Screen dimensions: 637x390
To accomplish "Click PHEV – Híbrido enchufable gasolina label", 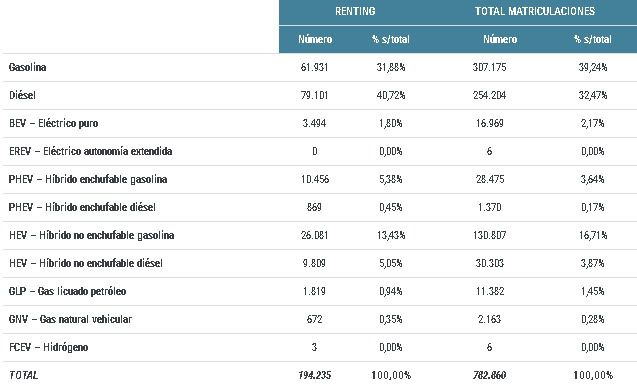I will pyautogui.click(x=88, y=179).
